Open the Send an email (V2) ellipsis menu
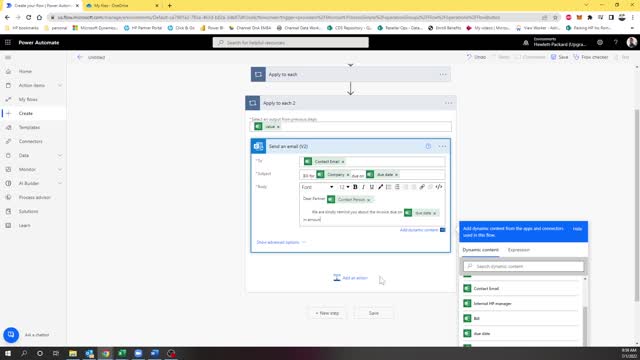 click(442, 146)
